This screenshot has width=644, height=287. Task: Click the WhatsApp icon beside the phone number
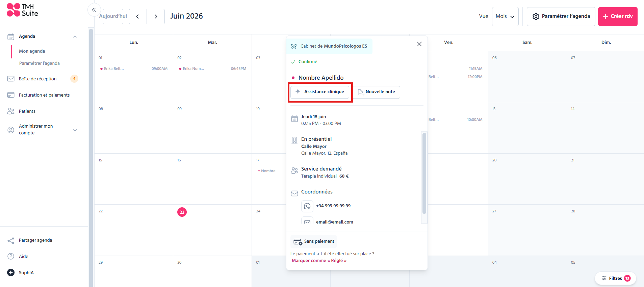point(307,206)
